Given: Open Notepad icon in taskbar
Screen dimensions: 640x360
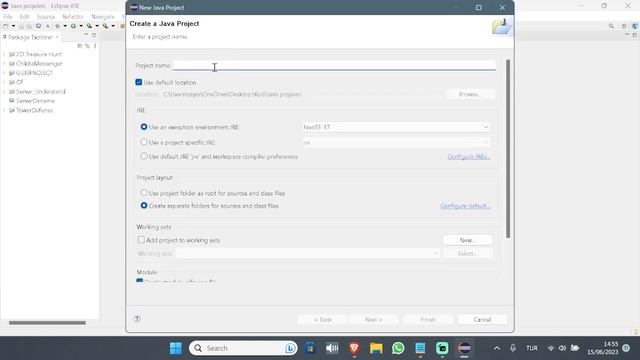Looking at the screenshot, I should 420,348.
